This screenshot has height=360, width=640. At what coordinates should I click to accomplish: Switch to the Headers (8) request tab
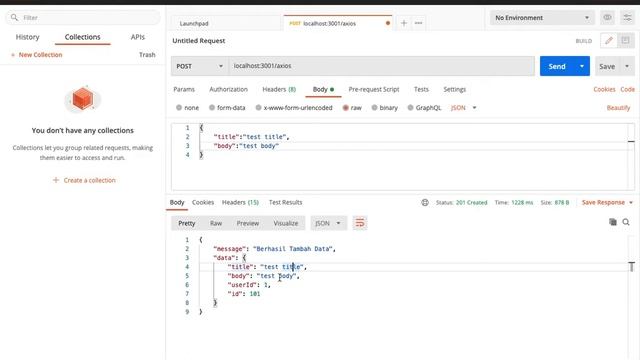(x=279, y=89)
